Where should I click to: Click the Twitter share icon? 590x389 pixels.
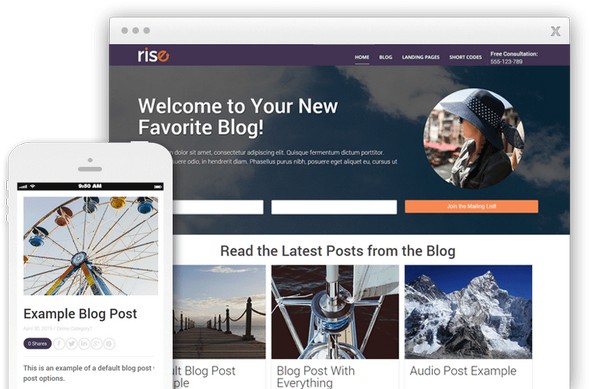point(71,343)
